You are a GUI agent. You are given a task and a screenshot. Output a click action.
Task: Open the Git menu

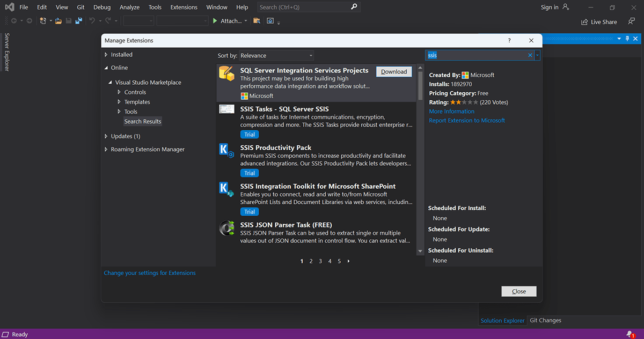pos(80,8)
